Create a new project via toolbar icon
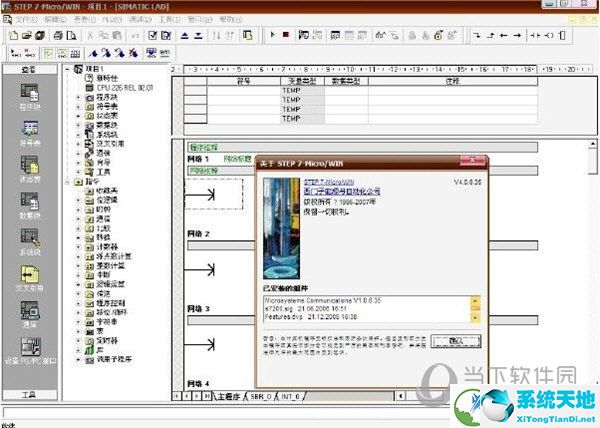Viewport: 600px width, 428px height. 13,36
